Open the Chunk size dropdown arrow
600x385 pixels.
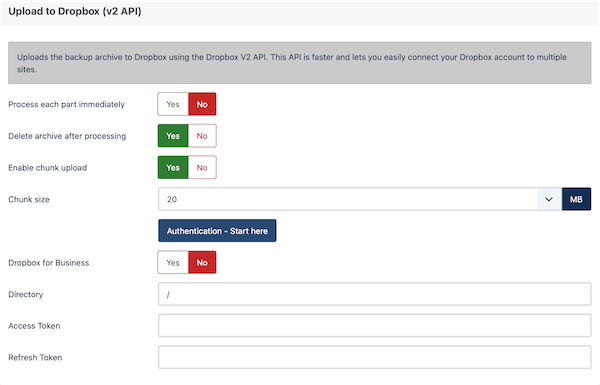click(549, 199)
